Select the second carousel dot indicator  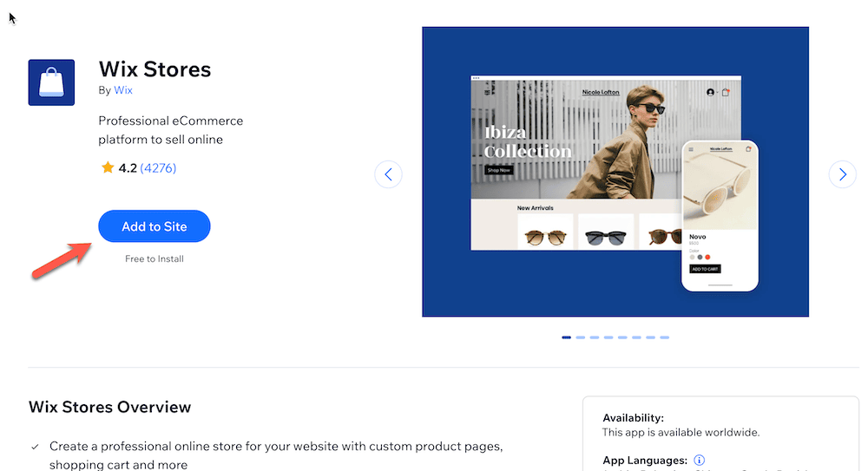click(580, 337)
